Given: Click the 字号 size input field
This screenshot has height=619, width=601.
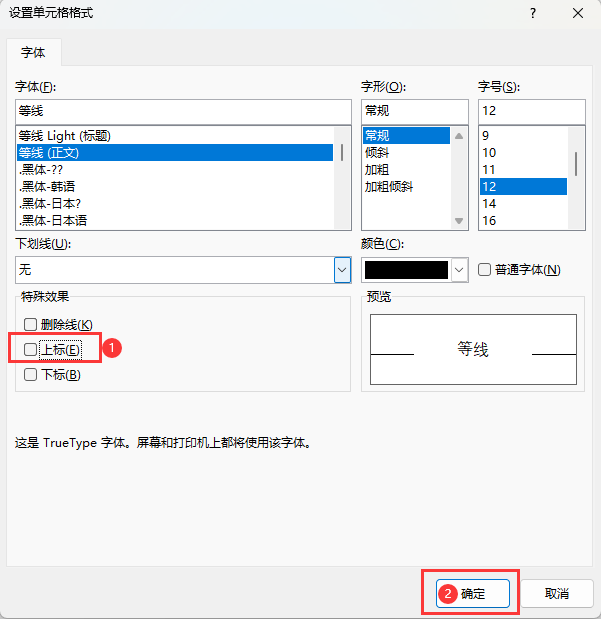Looking at the screenshot, I should pyautogui.click(x=532, y=111).
